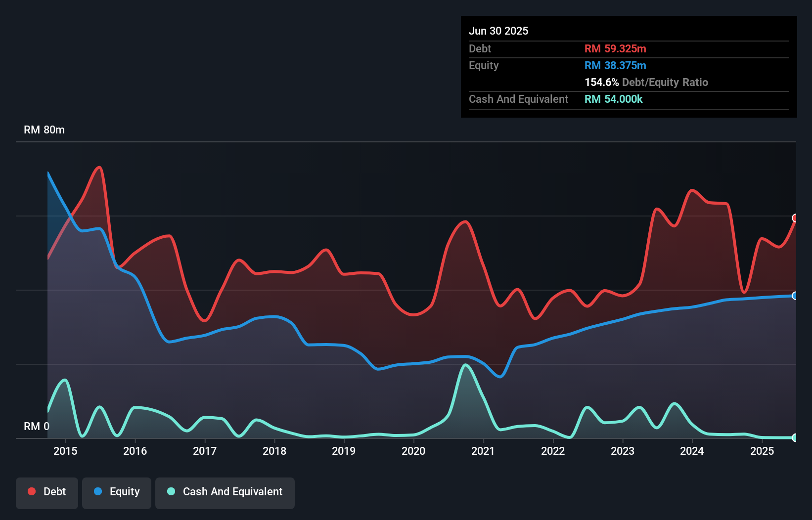Screen dimensions: 812x520
Task: Click the 2024 x-axis label
Action: 692,451
